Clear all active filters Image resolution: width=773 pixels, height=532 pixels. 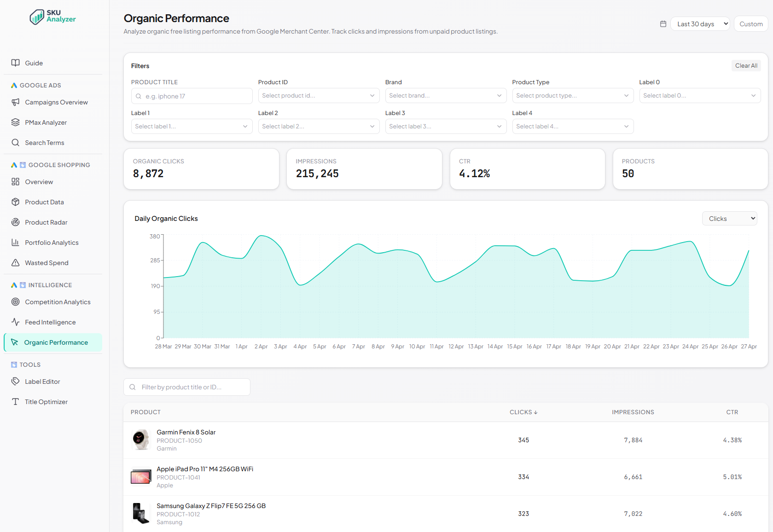[746, 65]
